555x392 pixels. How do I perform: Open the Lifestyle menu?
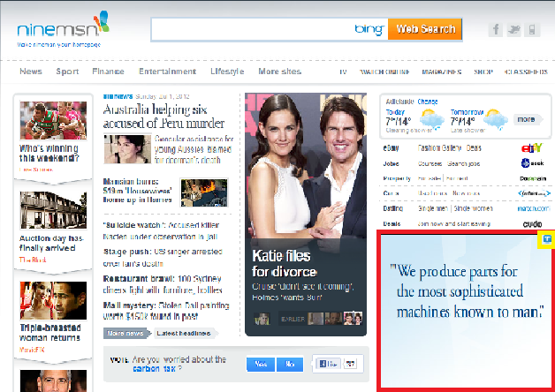(227, 72)
